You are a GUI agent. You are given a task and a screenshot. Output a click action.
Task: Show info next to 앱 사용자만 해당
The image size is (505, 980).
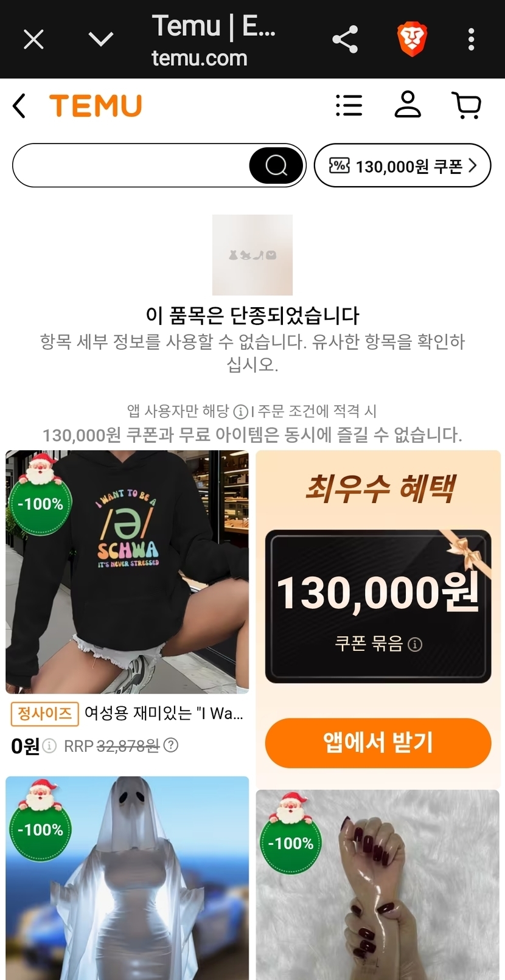(241, 412)
